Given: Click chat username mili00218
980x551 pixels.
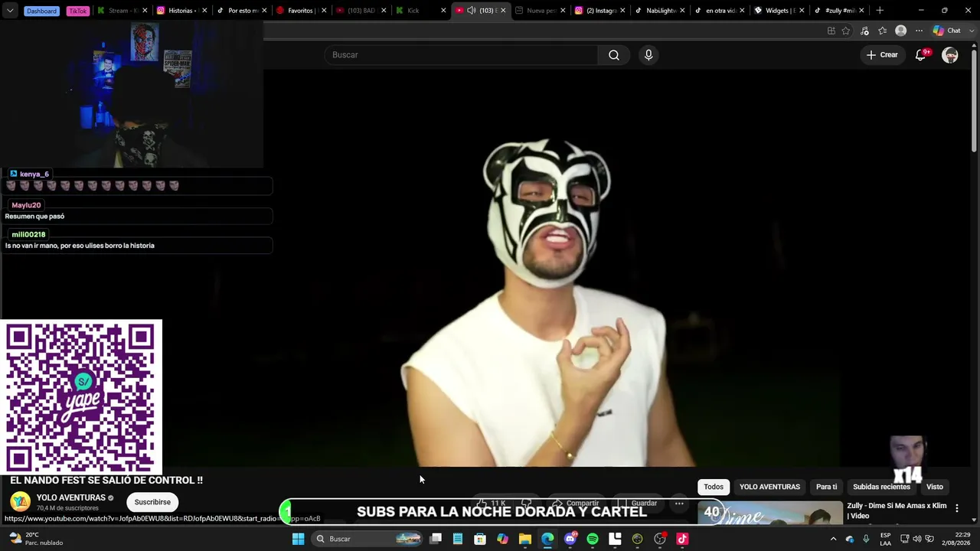Looking at the screenshot, I should [x=28, y=234].
